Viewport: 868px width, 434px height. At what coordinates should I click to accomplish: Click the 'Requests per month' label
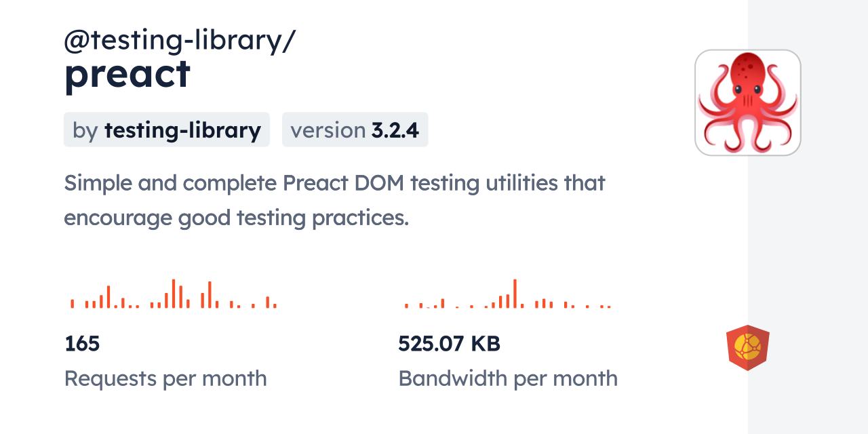point(165,378)
